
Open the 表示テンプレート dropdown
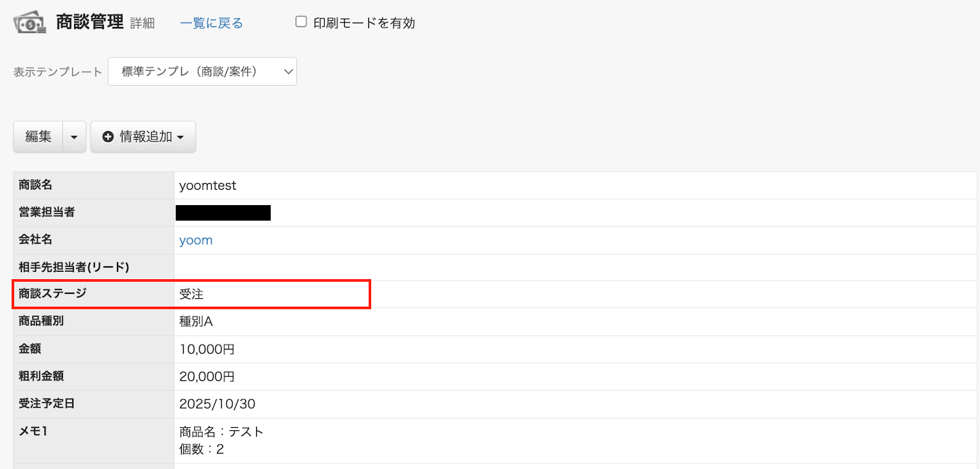pos(202,72)
